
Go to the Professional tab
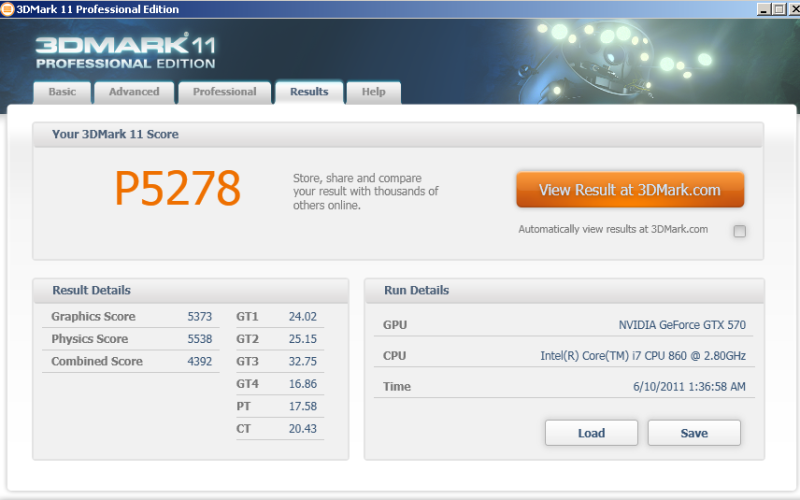(x=224, y=92)
